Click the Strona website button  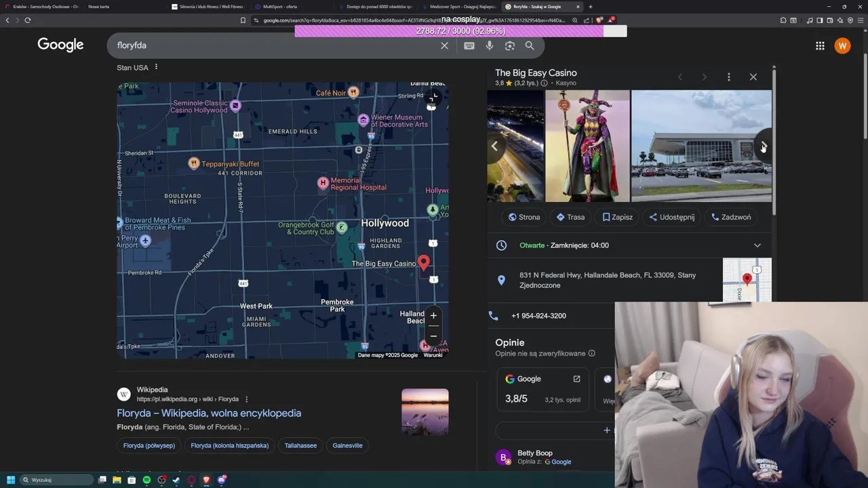click(x=524, y=217)
